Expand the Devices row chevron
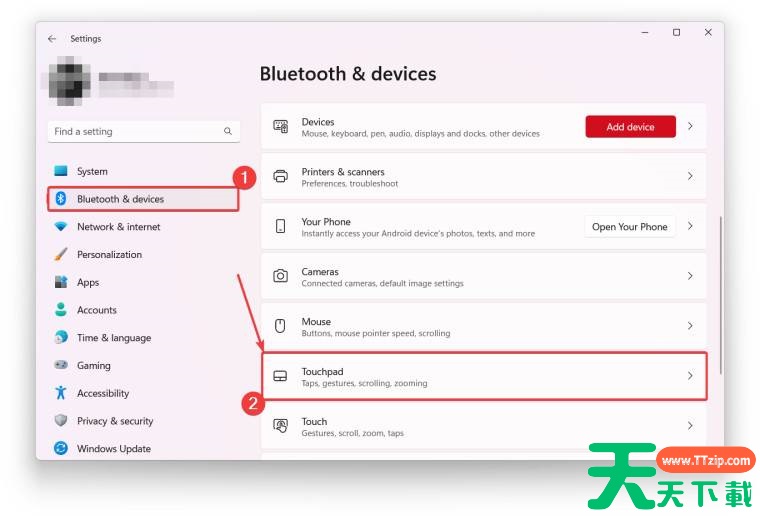The width and height of the screenshot is (760, 516). click(x=690, y=126)
